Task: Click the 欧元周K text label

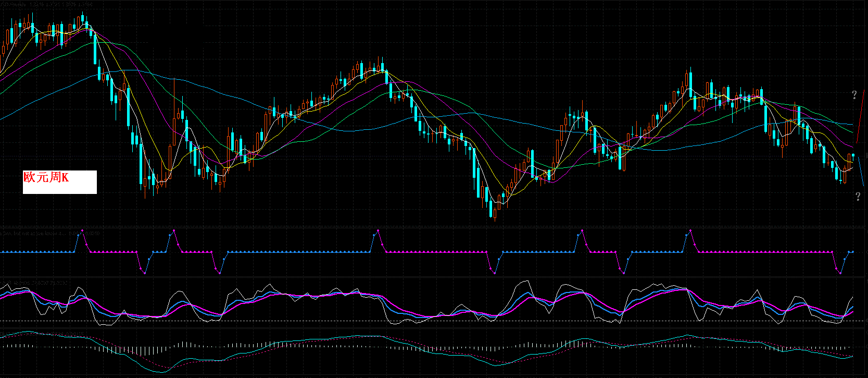Action: 46,178
